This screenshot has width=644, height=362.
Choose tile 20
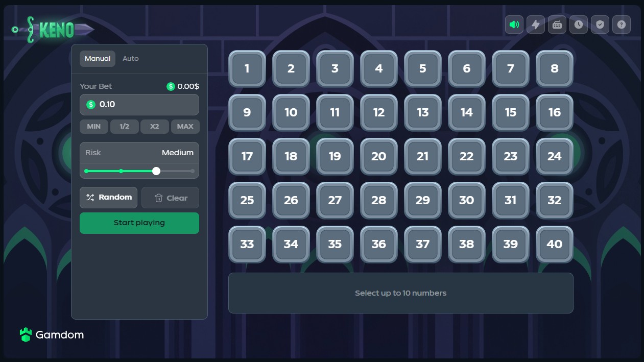(379, 157)
